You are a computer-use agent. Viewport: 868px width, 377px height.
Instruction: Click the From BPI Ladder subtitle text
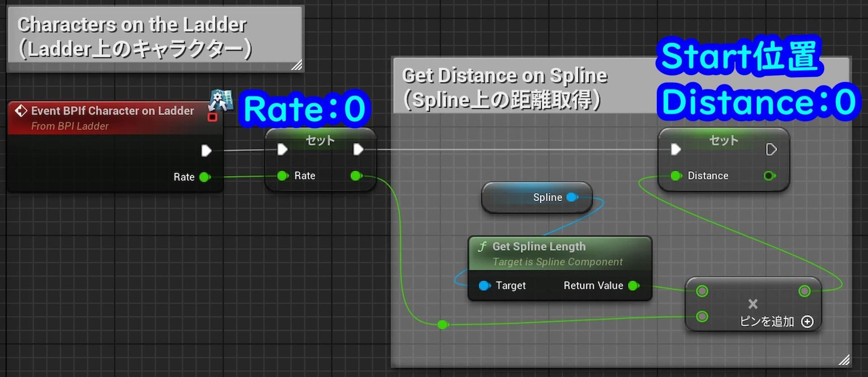(x=70, y=126)
